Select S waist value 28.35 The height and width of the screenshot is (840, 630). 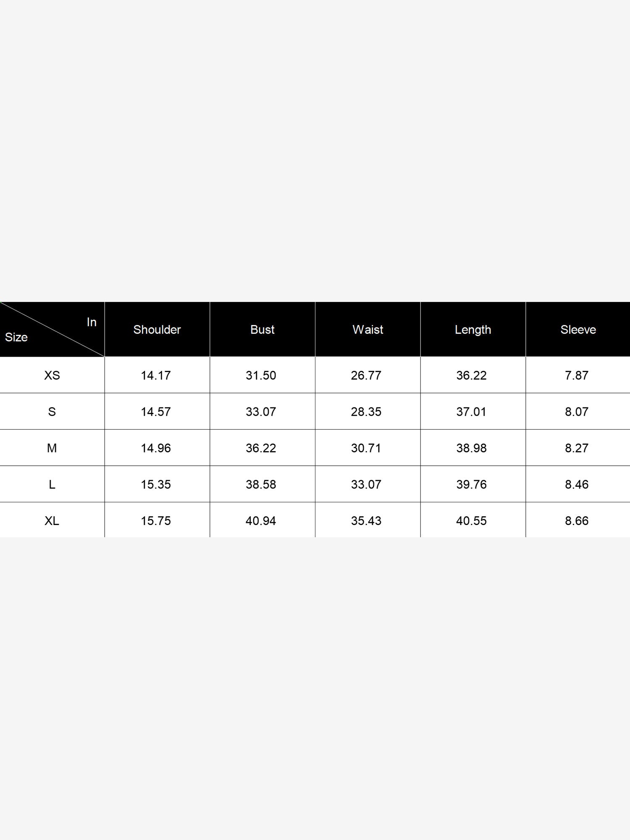366,412
